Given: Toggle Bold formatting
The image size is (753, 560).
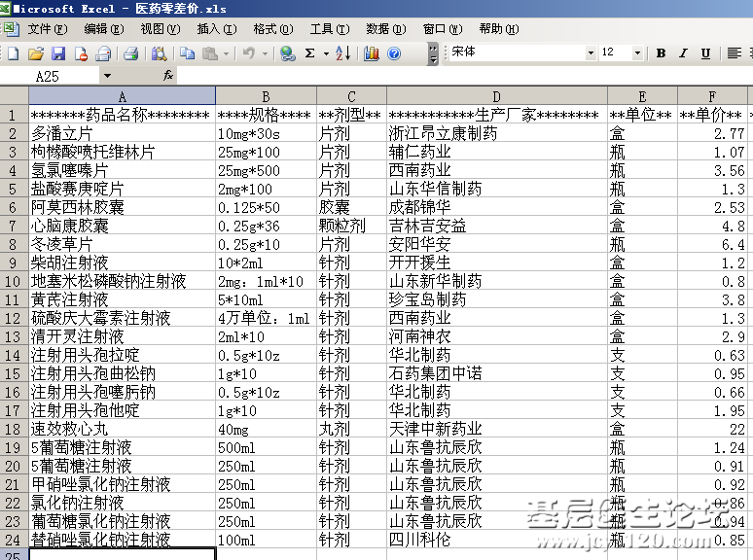Looking at the screenshot, I should pyautogui.click(x=661, y=53).
